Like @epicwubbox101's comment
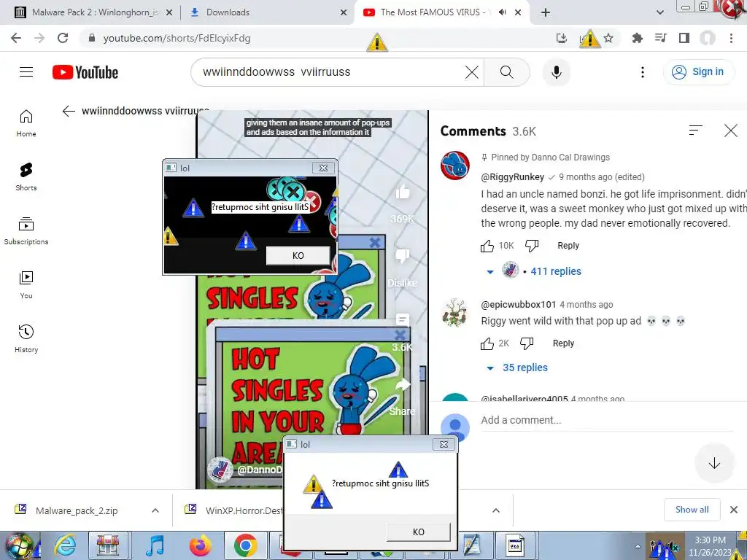 487,343
